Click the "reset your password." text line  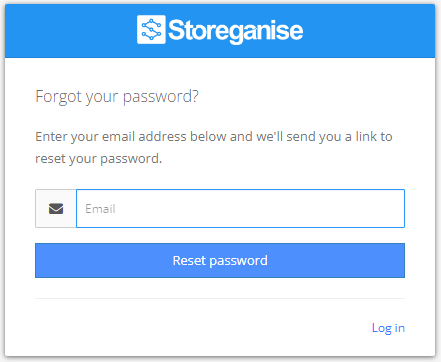pos(99,159)
